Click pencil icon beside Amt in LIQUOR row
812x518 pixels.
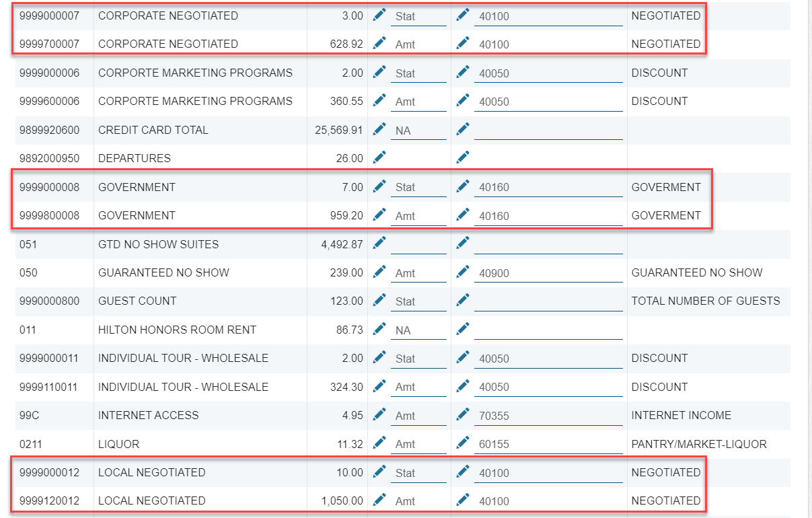coord(379,443)
